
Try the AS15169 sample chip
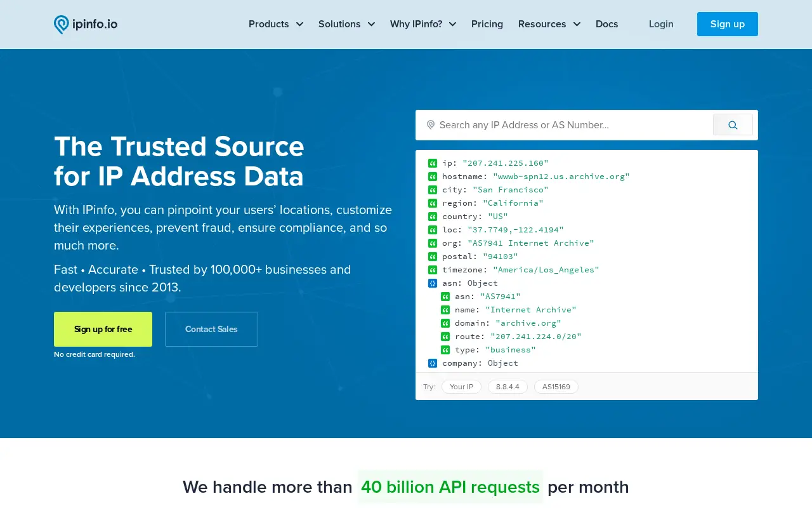tap(556, 387)
